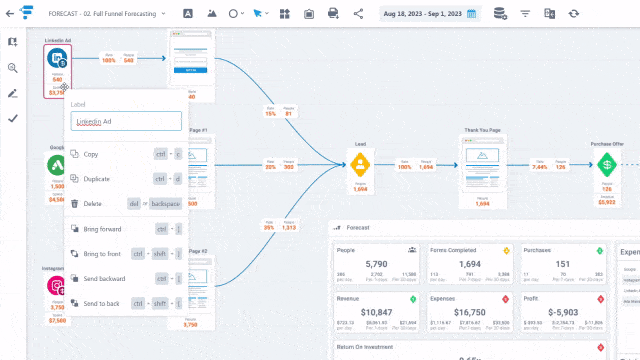Open the zoom search sidebar tool

coord(13,68)
